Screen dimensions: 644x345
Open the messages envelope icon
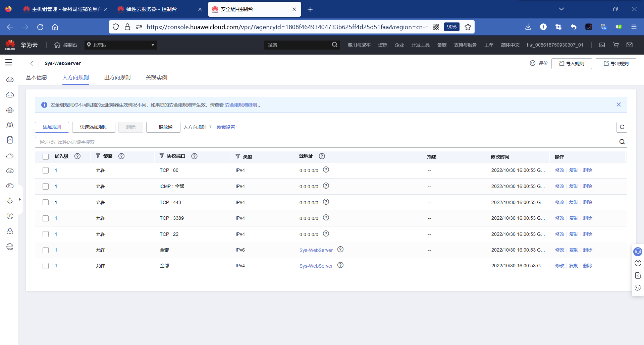click(x=630, y=45)
